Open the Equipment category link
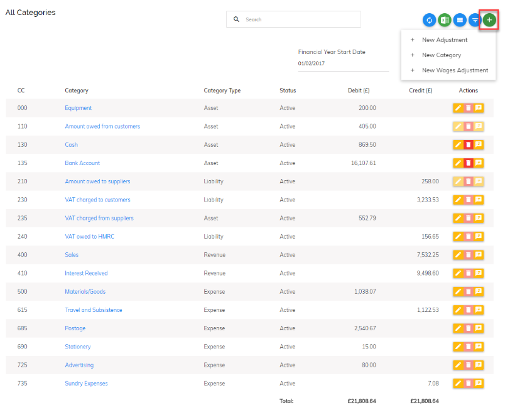 (x=79, y=108)
